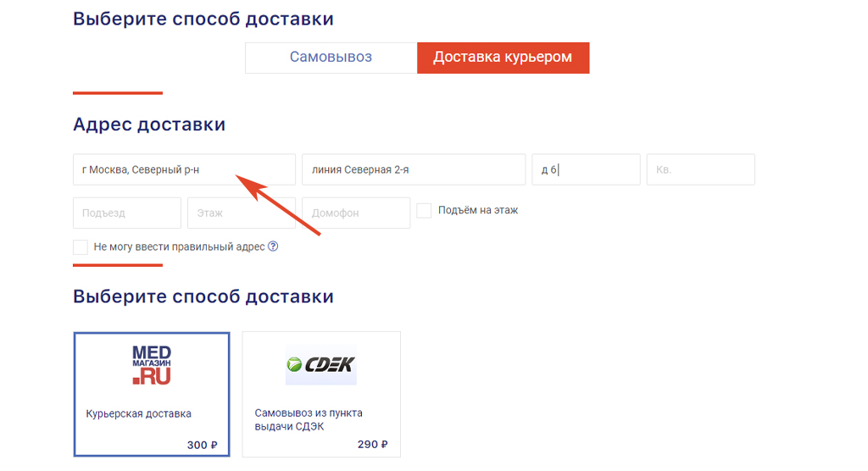Click the Самовывоз из пункта выдачи СДЭК text
868x471 pixels.
click(309, 419)
